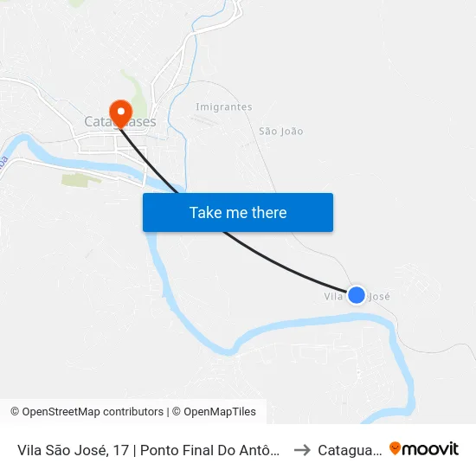This screenshot has height=476, width=476.
Task: Select the origin text Vila São José, 17
Action: click(x=73, y=450)
